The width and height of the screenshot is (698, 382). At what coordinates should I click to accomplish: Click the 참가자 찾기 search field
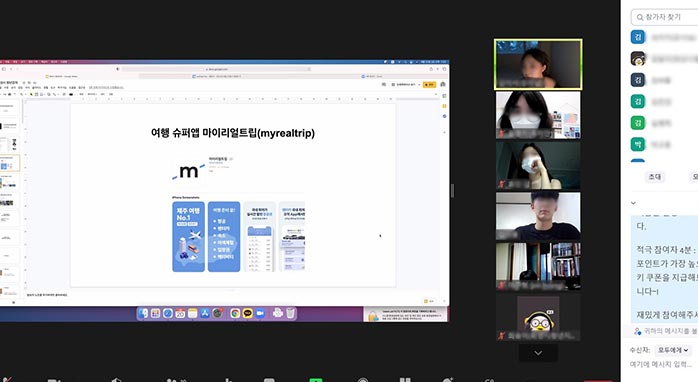pyautogui.click(x=664, y=17)
